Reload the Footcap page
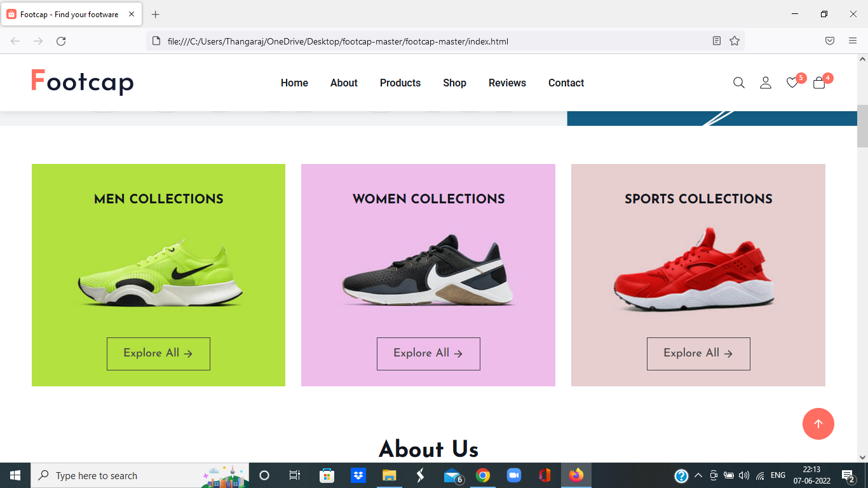 click(61, 41)
